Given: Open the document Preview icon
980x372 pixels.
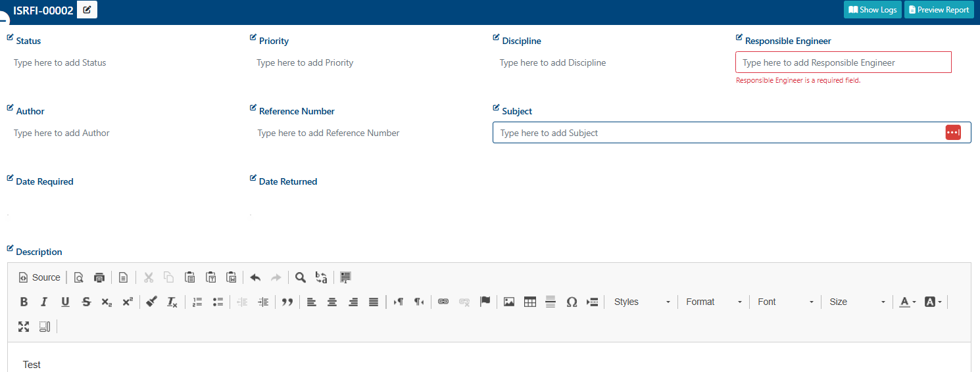Looking at the screenshot, I should [78, 277].
